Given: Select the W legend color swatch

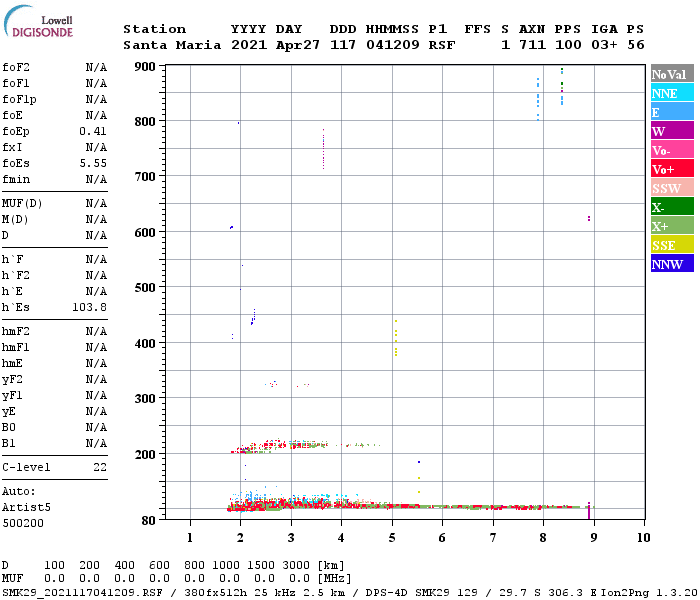Looking at the screenshot, I should (x=672, y=131).
